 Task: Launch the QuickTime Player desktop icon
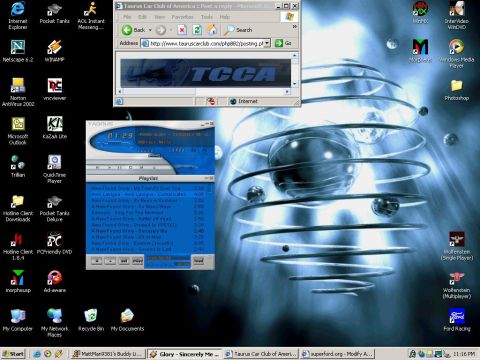pyautogui.click(x=54, y=169)
